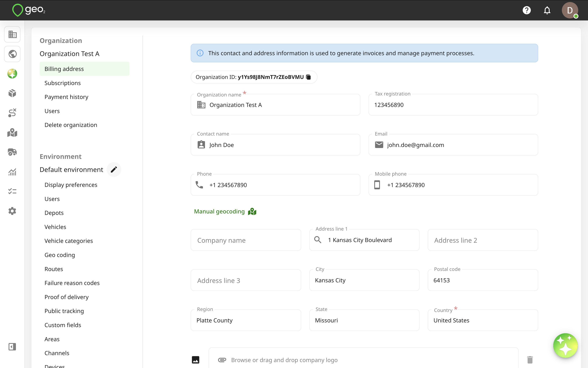Open the globe icon in sidebar

[x=12, y=54]
